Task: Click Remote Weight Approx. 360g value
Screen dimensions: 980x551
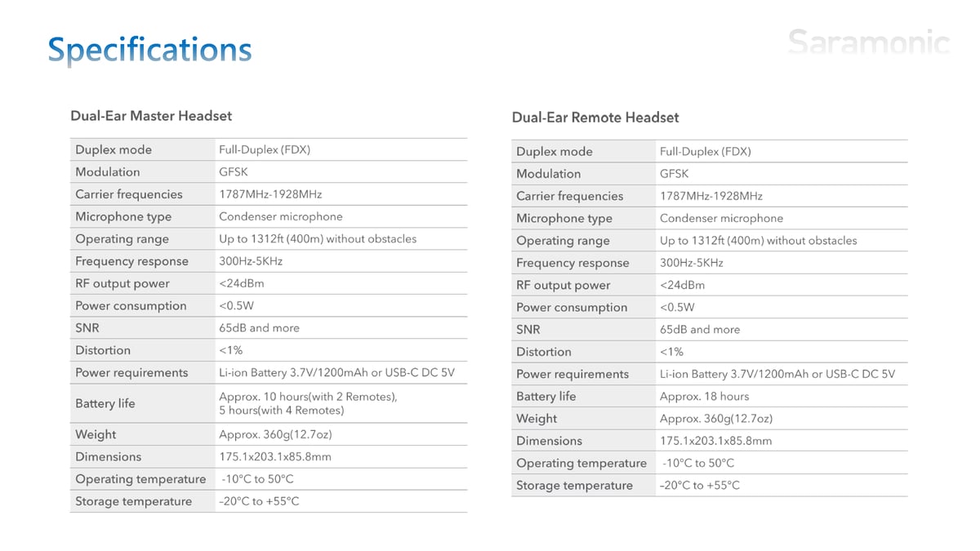Action: [716, 419]
